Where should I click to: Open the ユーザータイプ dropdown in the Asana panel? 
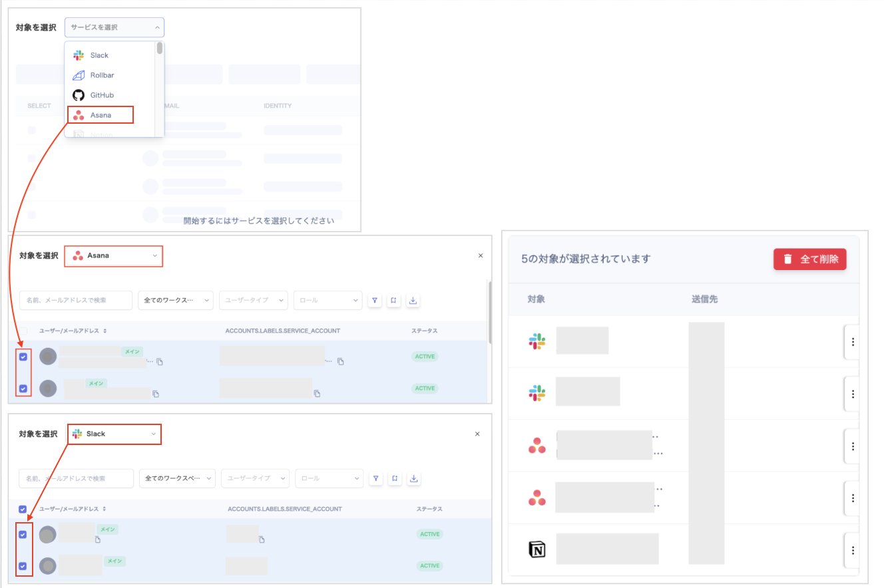pos(254,301)
